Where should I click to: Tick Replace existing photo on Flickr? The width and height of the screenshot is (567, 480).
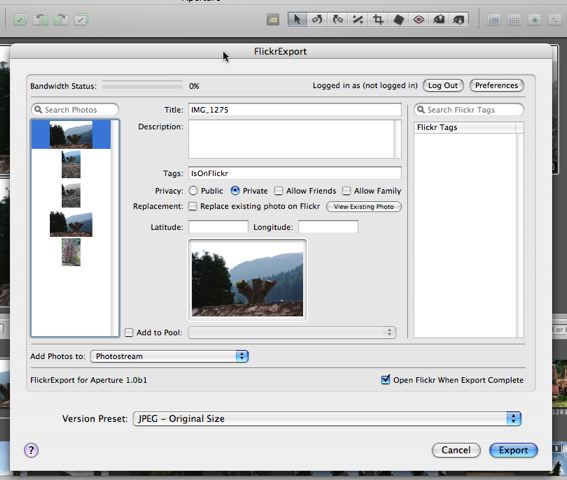[193, 206]
